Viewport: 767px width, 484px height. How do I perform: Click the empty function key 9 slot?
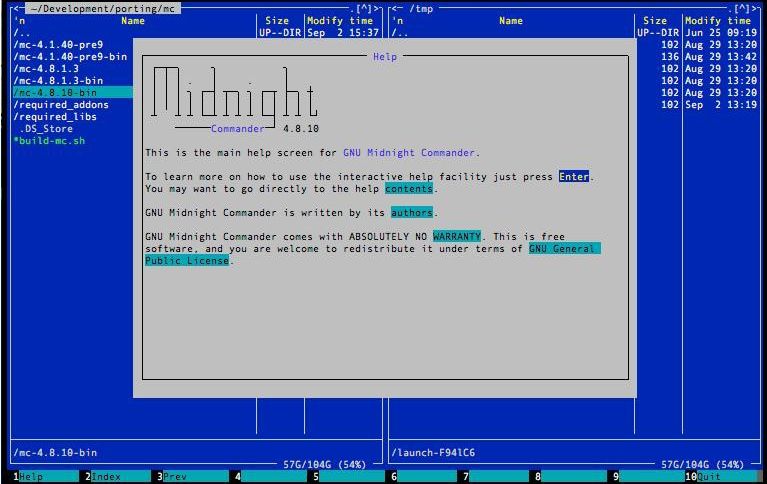point(646,477)
